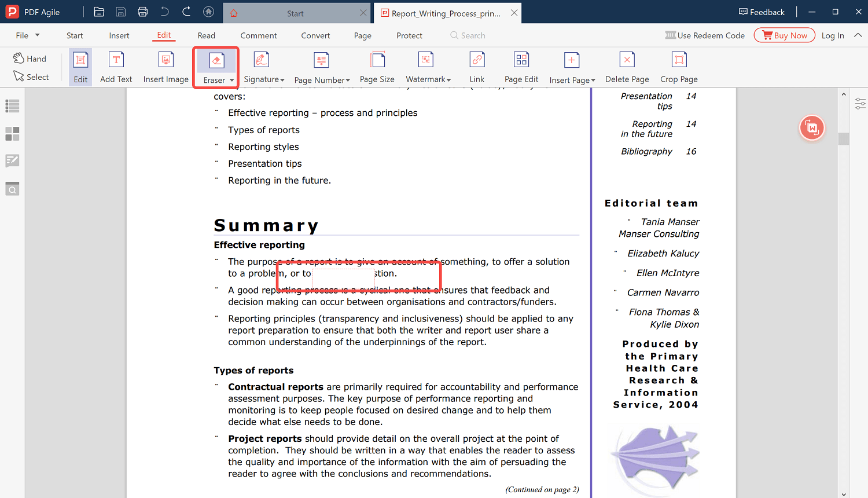Switch to Hand mode
Viewport: 868px width, 498px height.
30,58
